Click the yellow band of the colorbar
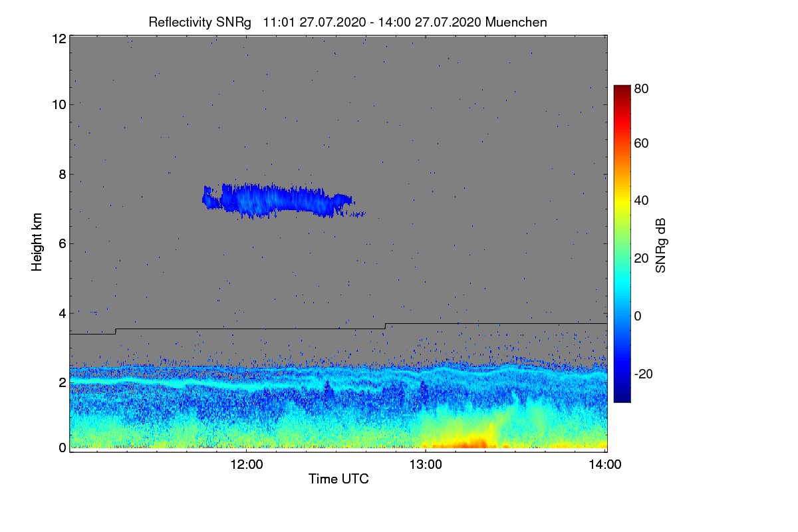 [x=621, y=203]
